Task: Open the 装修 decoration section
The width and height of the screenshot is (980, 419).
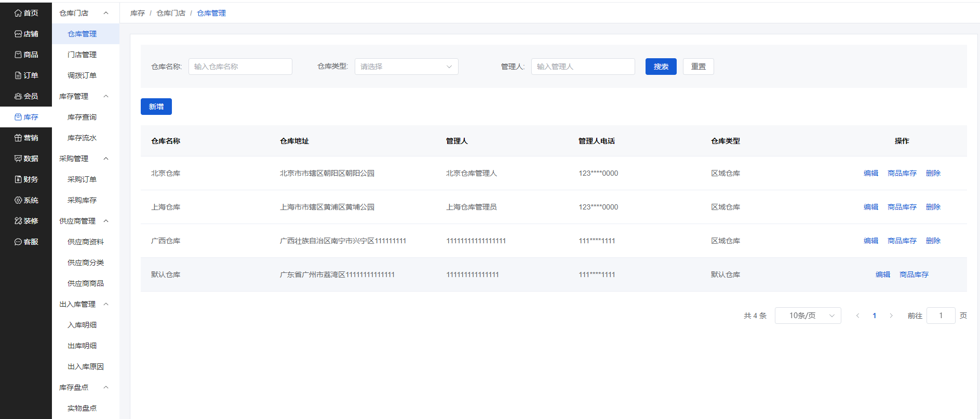Action: pos(26,221)
